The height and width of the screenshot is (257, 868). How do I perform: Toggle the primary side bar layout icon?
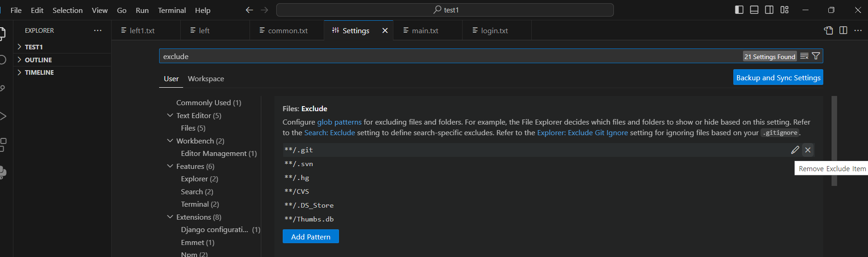739,10
